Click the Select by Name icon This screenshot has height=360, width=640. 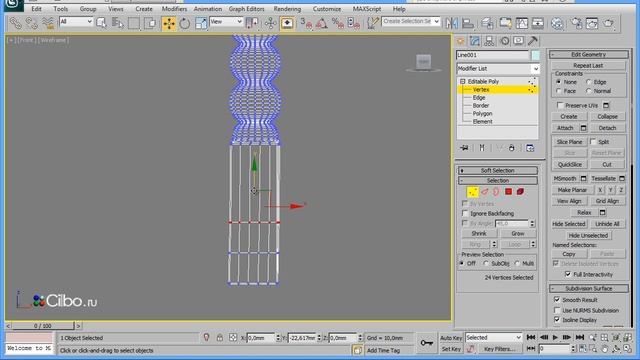click(118, 23)
